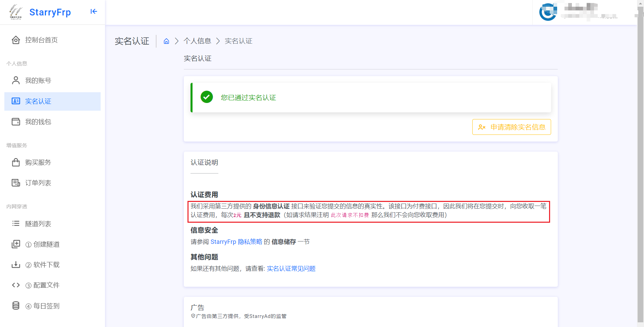Open ② 软件下载 page
The width and height of the screenshot is (644, 327).
click(52, 265)
